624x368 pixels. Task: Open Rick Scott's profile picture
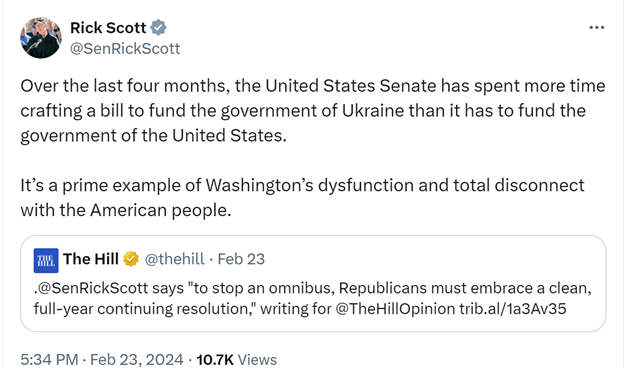41,38
